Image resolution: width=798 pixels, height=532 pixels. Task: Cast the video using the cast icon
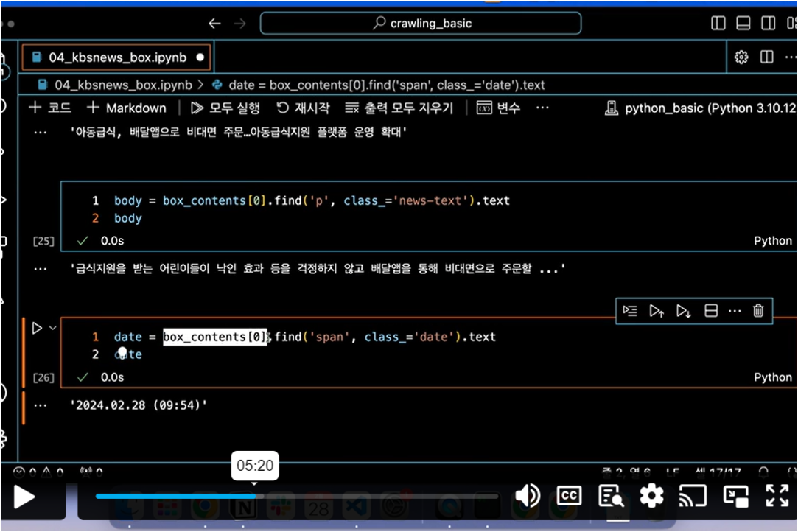pos(693,496)
